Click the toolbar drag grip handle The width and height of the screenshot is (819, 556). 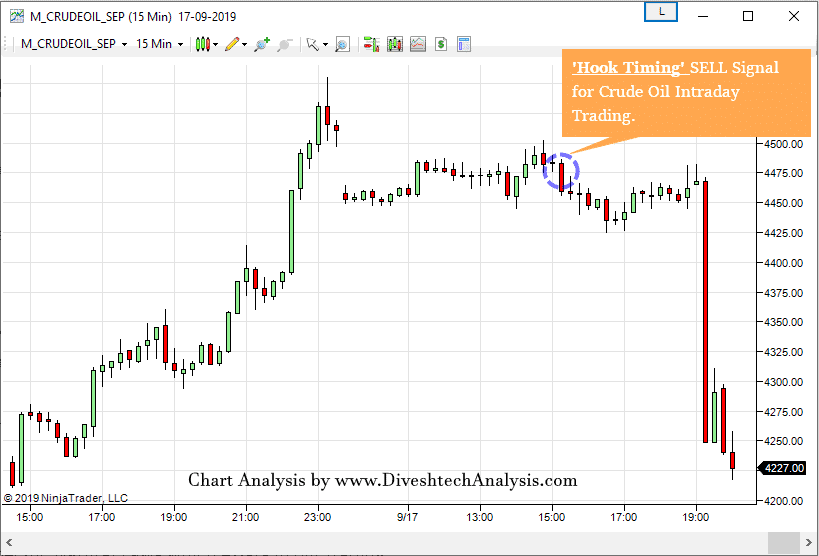(x=5, y=44)
